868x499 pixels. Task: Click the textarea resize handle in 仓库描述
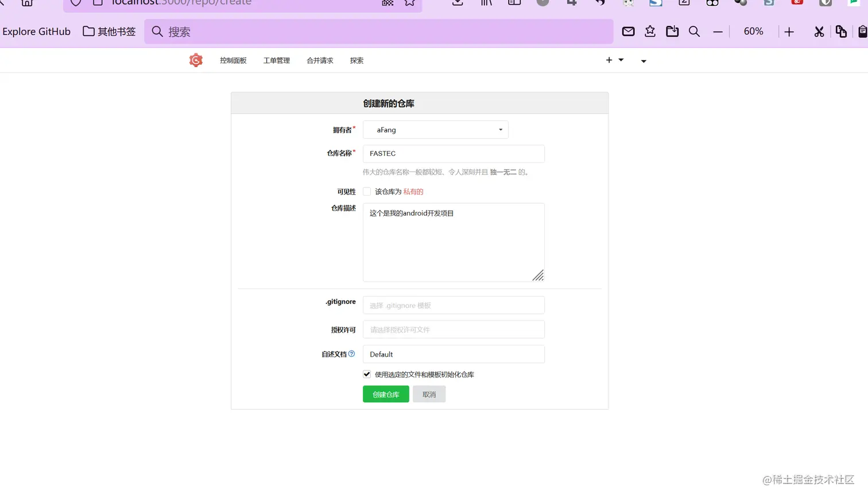pos(538,275)
